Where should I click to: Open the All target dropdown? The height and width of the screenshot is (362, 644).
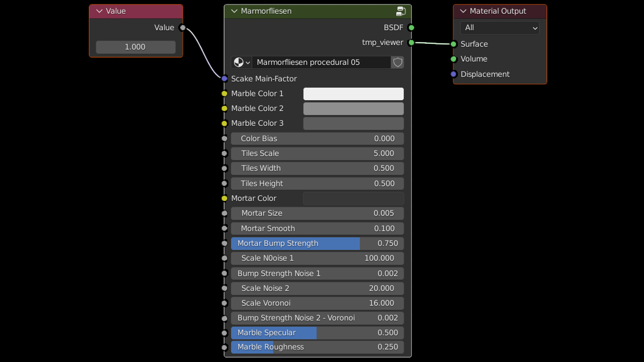499,27
